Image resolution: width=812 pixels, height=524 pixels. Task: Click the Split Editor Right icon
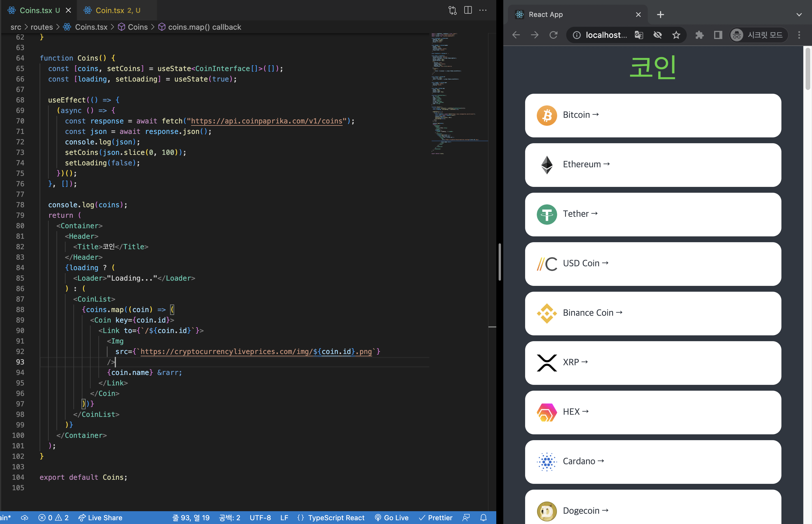(x=468, y=10)
